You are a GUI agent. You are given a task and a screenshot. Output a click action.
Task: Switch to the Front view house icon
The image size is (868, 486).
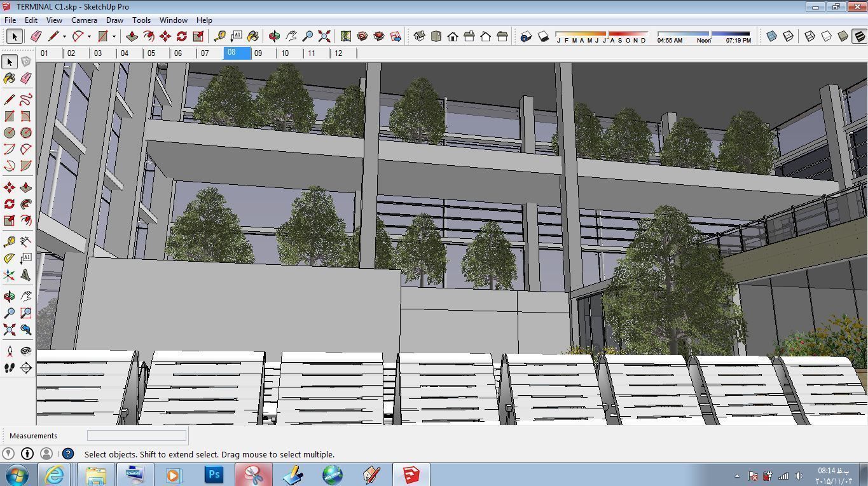(453, 36)
